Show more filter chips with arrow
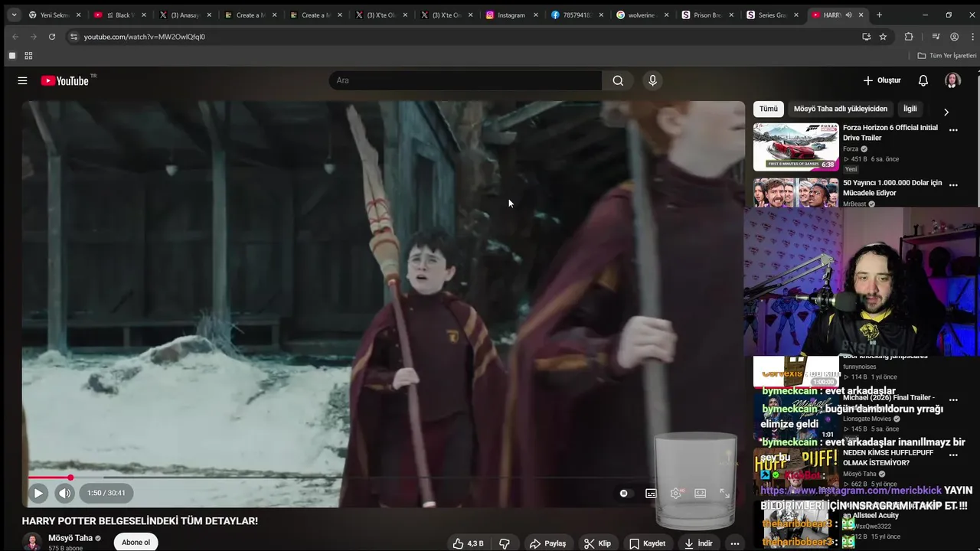 (946, 112)
